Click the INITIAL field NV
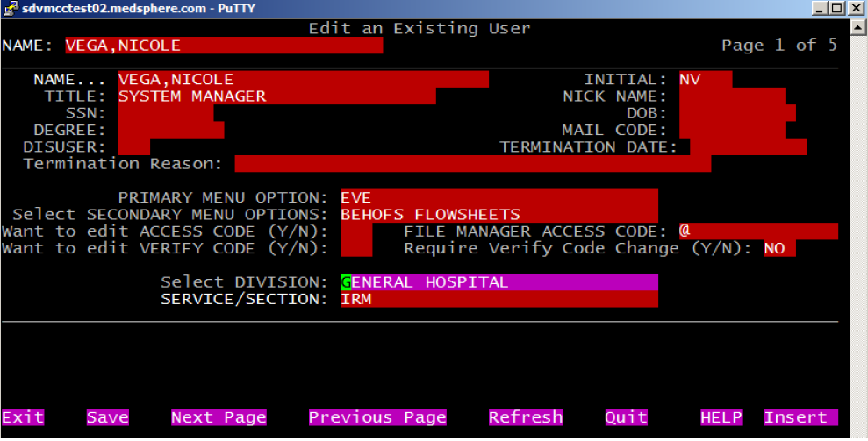 pyautogui.click(x=706, y=79)
